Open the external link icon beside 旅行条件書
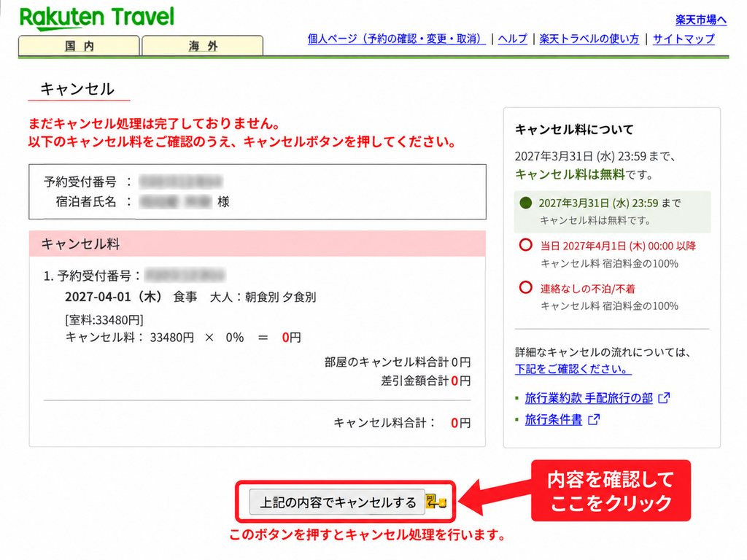Viewport: 747px width, 560px height. tap(594, 420)
